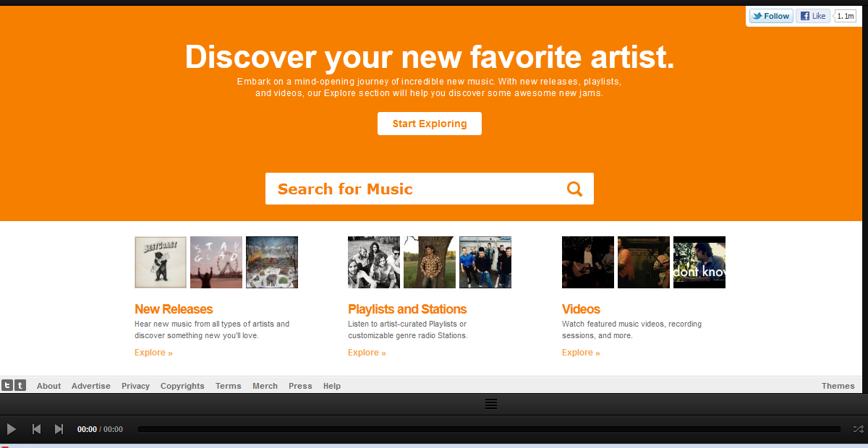
Task: Like the page on Facebook
Action: click(x=813, y=16)
